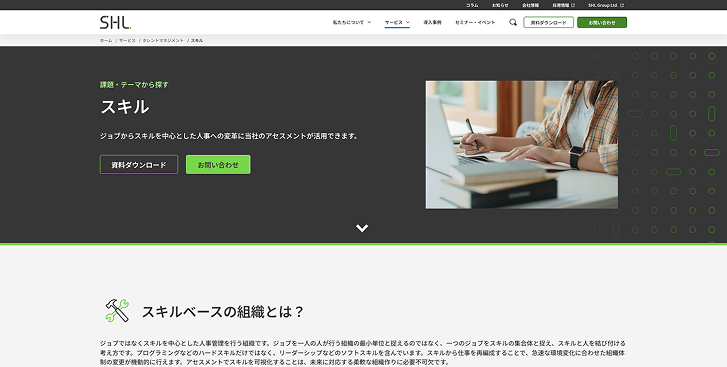
Task: Open タレントマネジメント breadcrumb link
Action: [x=163, y=40]
